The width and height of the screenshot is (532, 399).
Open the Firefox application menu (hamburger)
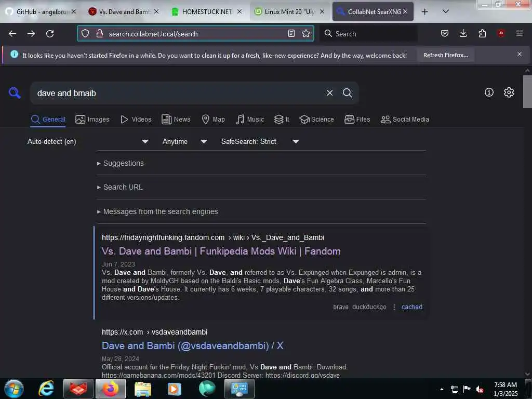coord(520,33)
